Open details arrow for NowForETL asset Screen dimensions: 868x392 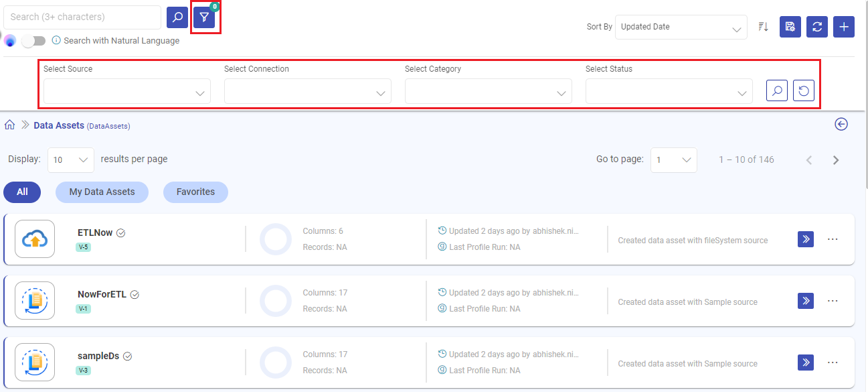(x=805, y=301)
